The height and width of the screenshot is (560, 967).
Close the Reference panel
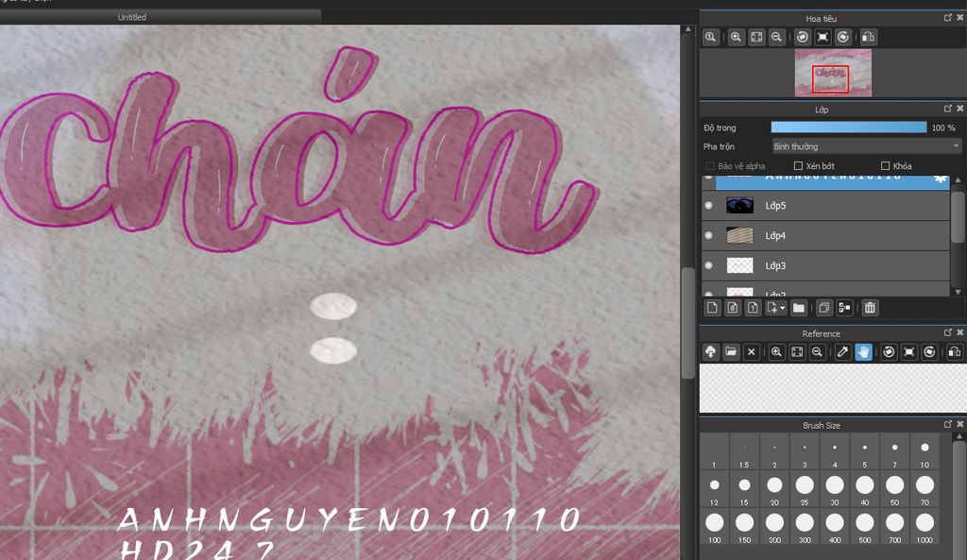959,332
